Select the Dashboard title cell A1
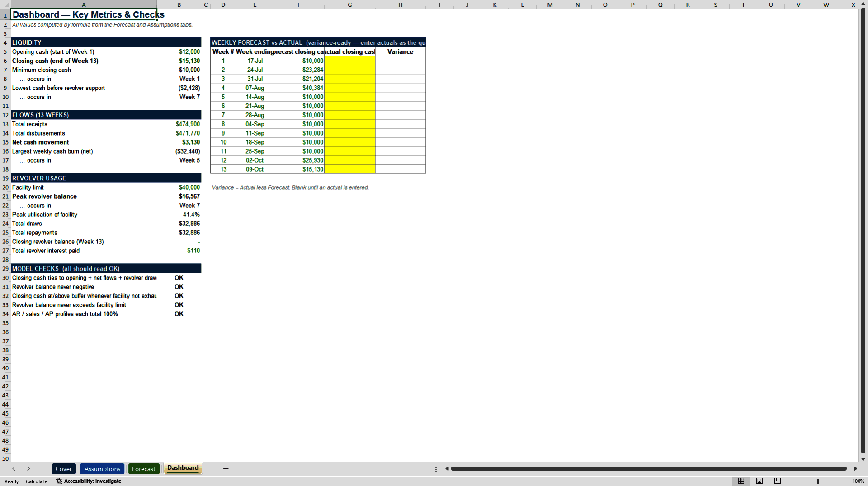Image resolution: width=868 pixels, height=486 pixels. point(84,14)
